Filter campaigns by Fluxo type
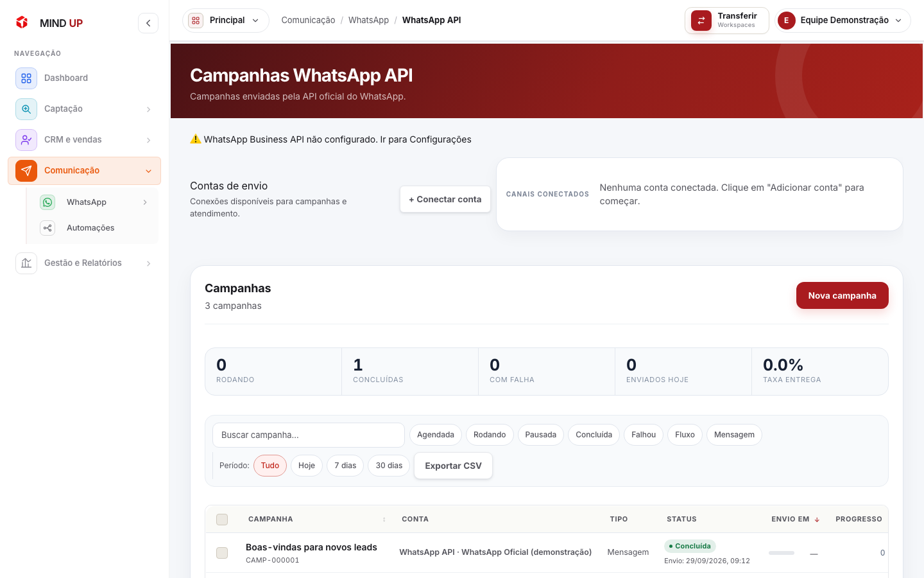Viewport: 924px width, 578px height. (x=685, y=435)
